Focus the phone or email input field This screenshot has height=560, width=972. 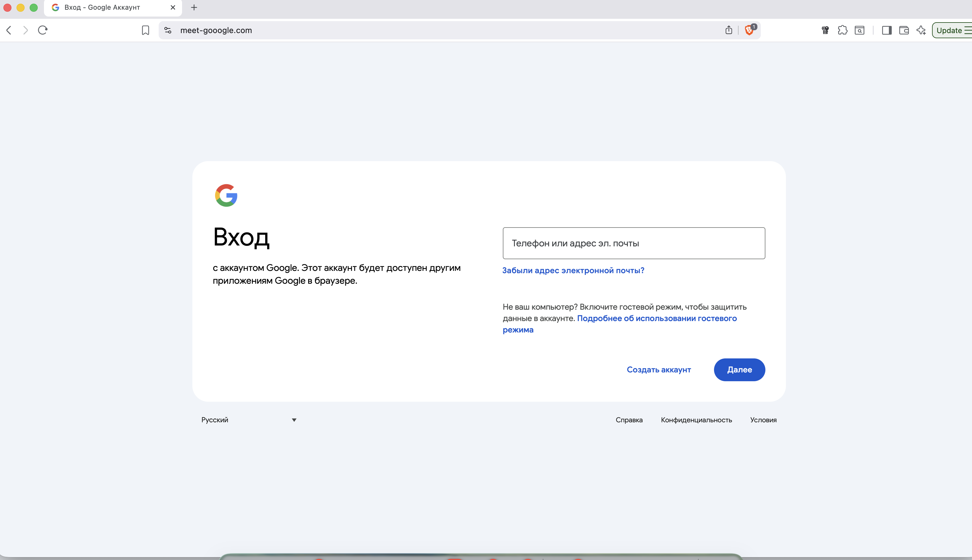point(634,243)
